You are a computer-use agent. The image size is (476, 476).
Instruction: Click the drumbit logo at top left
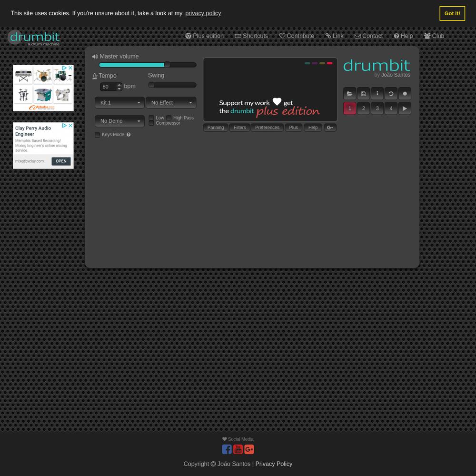pos(34,38)
